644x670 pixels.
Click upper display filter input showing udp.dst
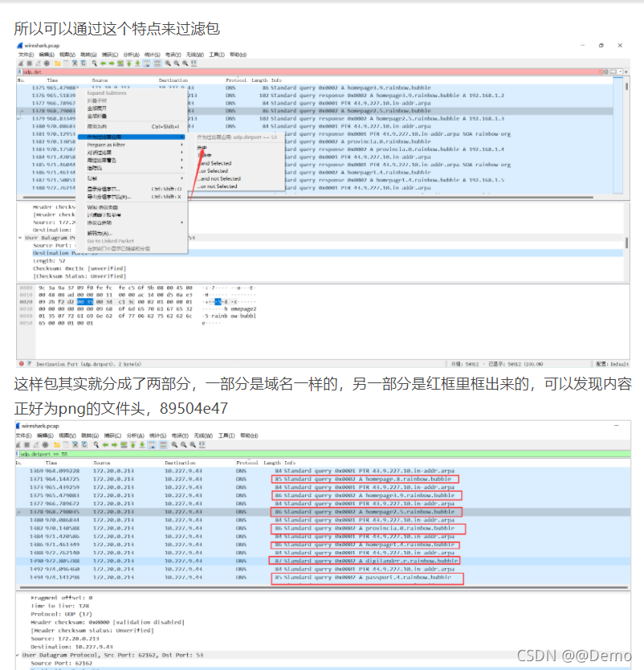click(x=312, y=71)
